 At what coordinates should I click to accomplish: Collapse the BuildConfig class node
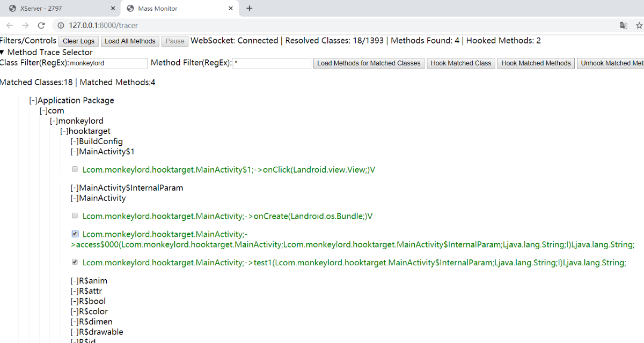click(x=75, y=141)
